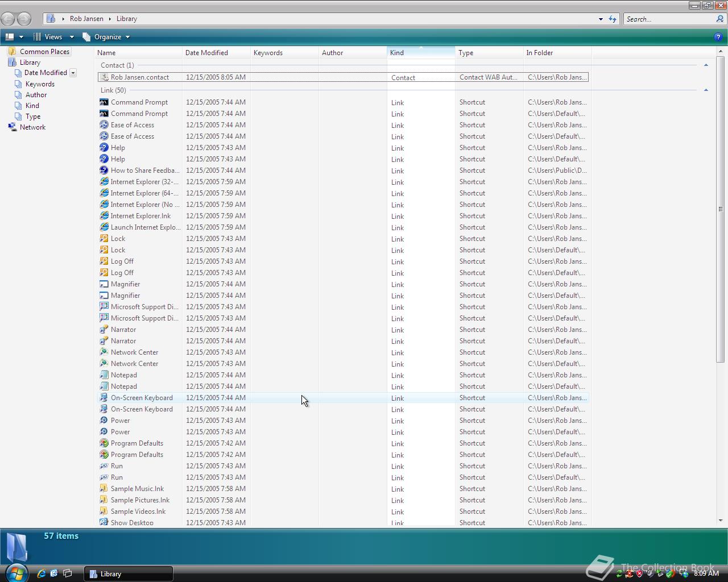The image size is (728, 582).
Task: Click the Library icon in navigation pane
Action: (x=13, y=62)
